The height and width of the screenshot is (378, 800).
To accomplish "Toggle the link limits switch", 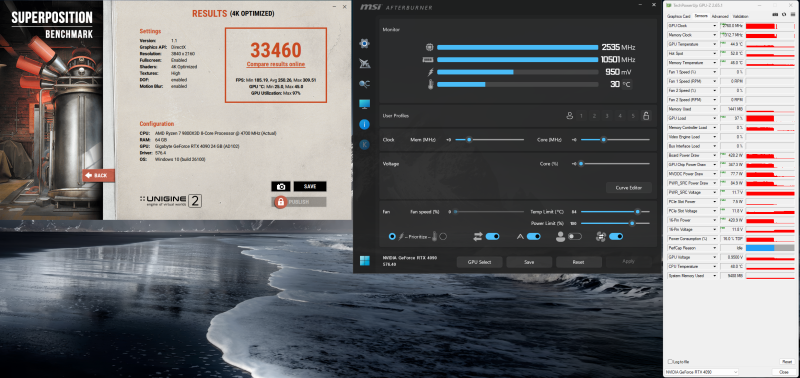I will [x=492, y=236].
